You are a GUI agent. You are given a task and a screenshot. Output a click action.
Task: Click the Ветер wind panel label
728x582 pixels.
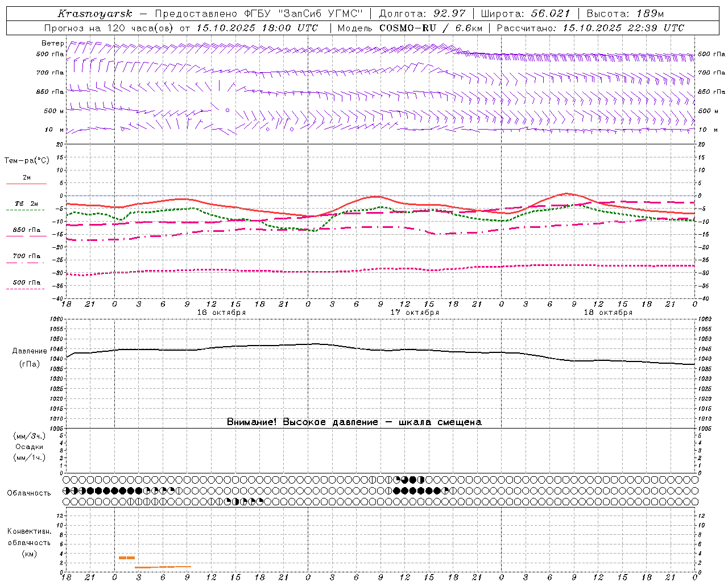(53, 43)
